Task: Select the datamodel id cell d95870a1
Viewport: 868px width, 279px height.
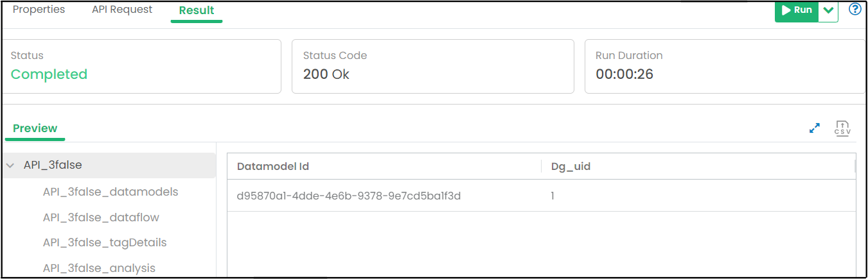Action: [x=349, y=196]
